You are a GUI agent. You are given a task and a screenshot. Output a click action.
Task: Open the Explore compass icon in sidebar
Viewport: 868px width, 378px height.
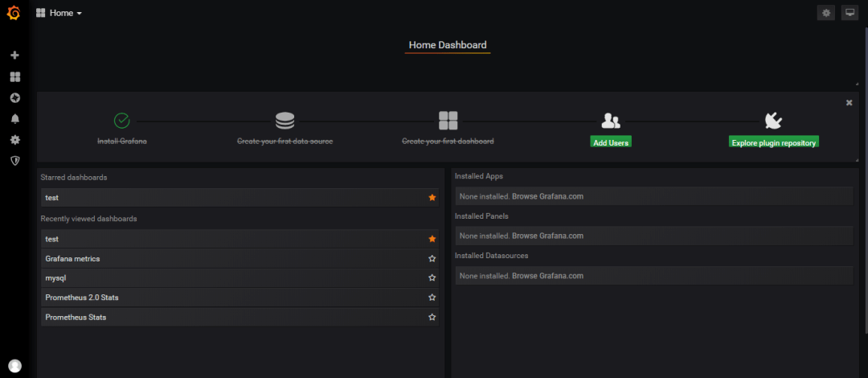[x=15, y=98]
